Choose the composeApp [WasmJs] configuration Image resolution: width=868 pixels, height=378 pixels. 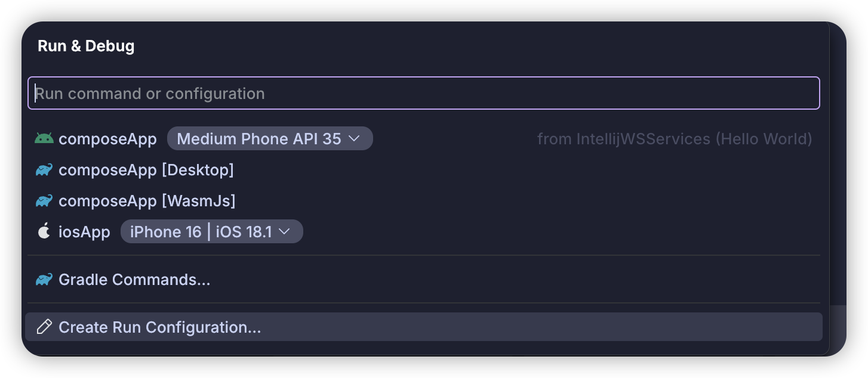tap(147, 201)
